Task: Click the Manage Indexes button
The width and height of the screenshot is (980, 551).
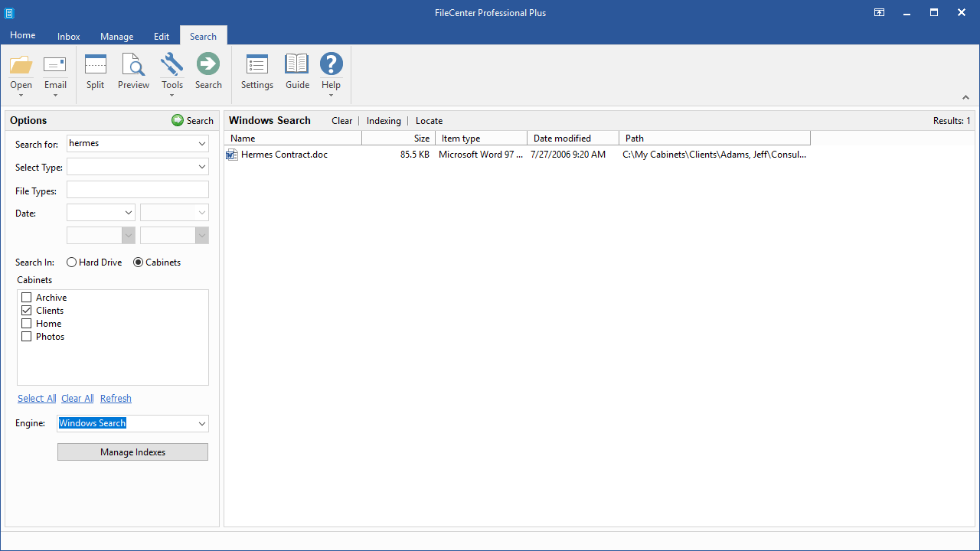Action: coord(132,452)
